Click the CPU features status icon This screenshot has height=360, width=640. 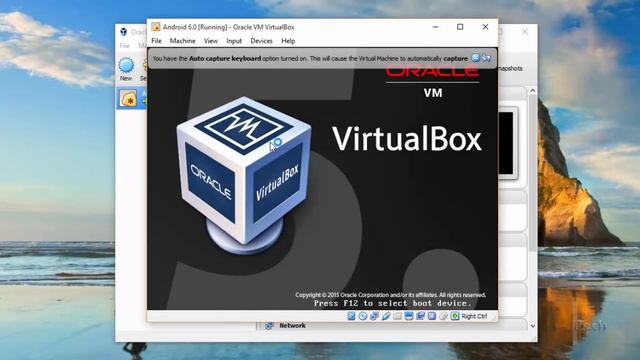[432, 316]
